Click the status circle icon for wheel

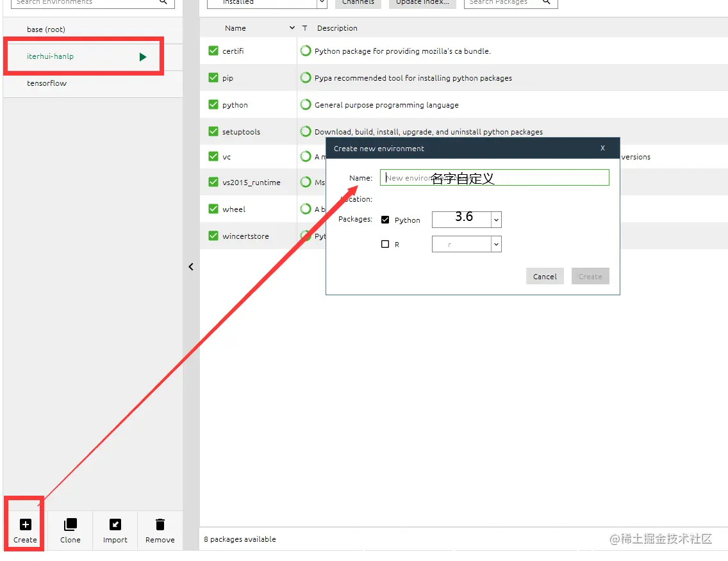click(306, 209)
